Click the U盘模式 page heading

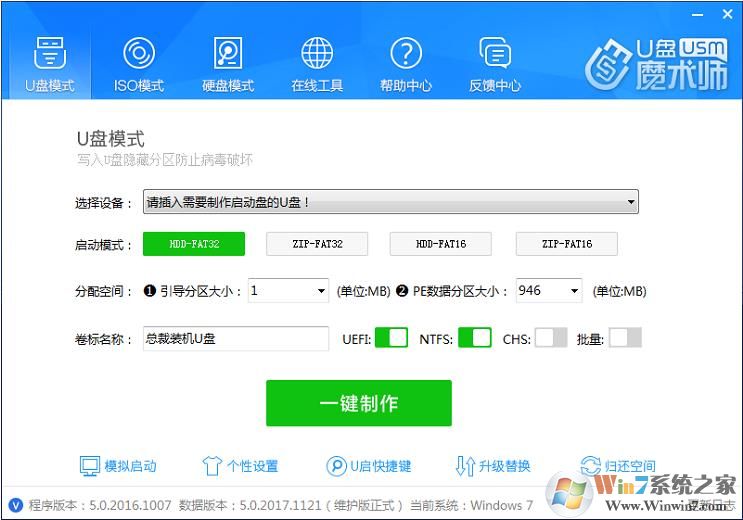tap(110, 139)
